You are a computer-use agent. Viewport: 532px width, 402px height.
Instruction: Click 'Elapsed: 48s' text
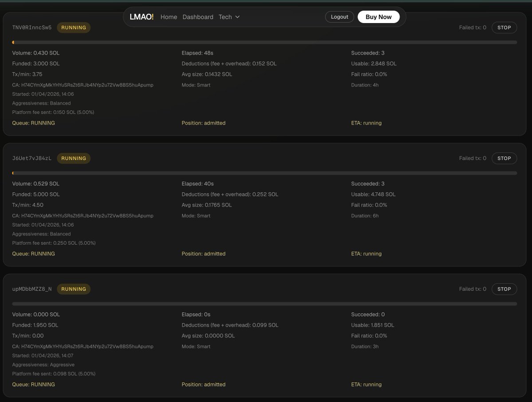[197, 53]
